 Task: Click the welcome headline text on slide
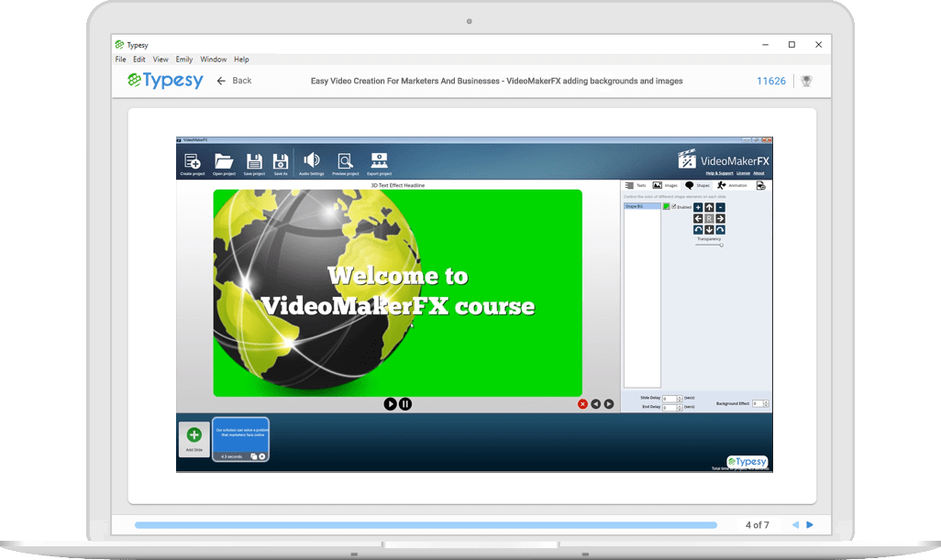pyautogui.click(x=398, y=291)
